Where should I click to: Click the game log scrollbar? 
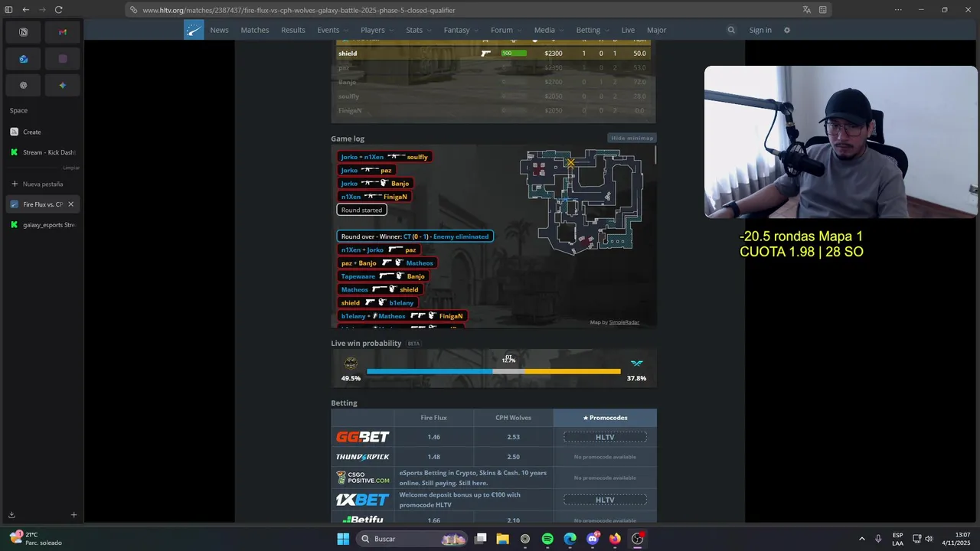(x=655, y=155)
